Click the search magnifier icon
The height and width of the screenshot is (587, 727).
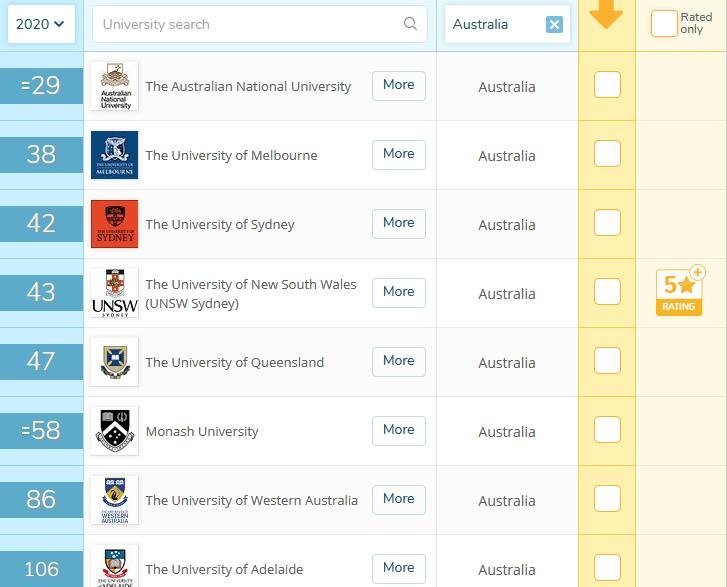click(x=410, y=24)
